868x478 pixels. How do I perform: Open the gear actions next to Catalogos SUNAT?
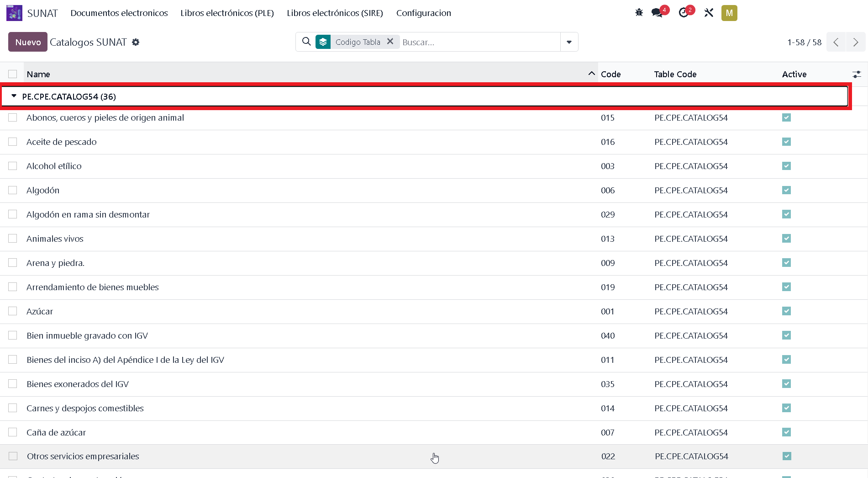click(136, 42)
